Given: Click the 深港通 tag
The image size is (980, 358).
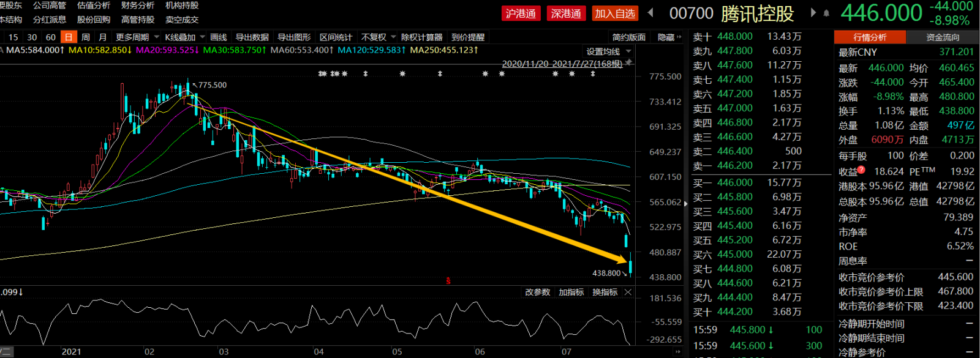Looking at the screenshot, I should pos(566,13).
